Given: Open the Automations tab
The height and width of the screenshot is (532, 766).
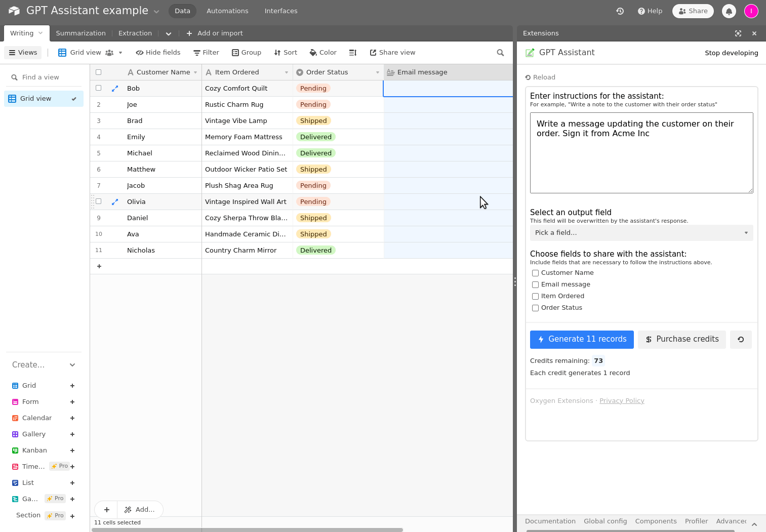Looking at the screenshot, I should click(x=227, y=11).
